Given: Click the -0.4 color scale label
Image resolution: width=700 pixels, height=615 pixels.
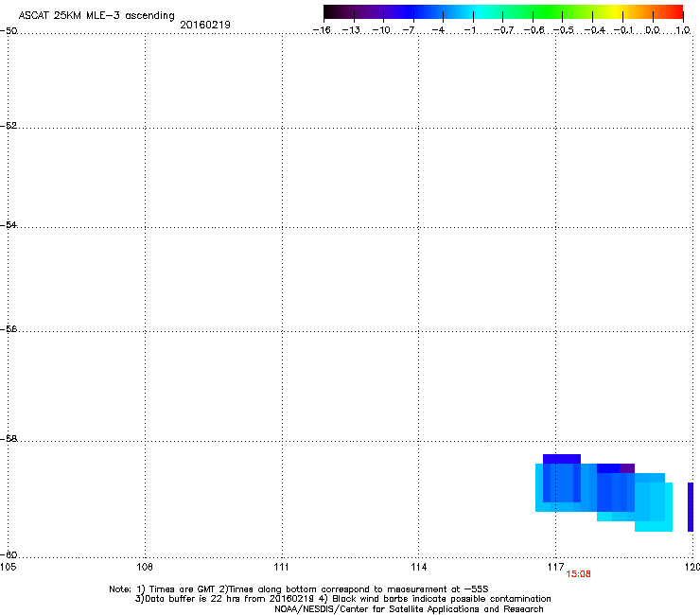Looking at the screenshot, I should pos(595,30).
